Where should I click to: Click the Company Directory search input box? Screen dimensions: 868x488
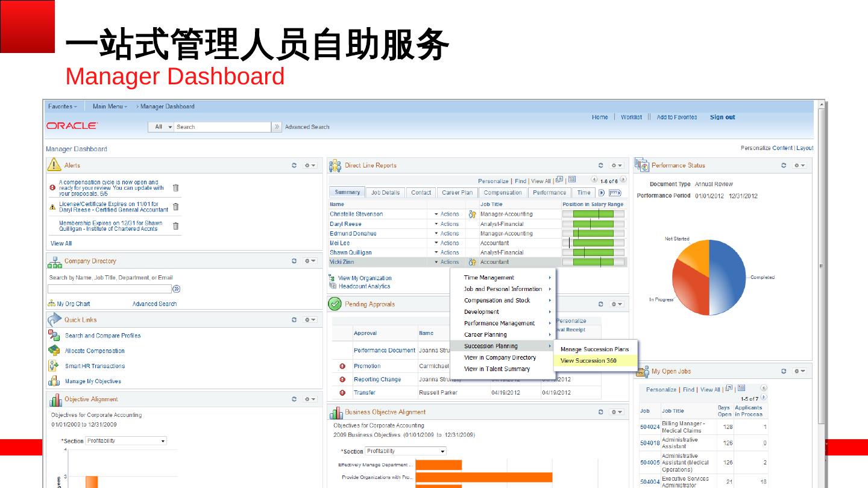click(109, 289)
